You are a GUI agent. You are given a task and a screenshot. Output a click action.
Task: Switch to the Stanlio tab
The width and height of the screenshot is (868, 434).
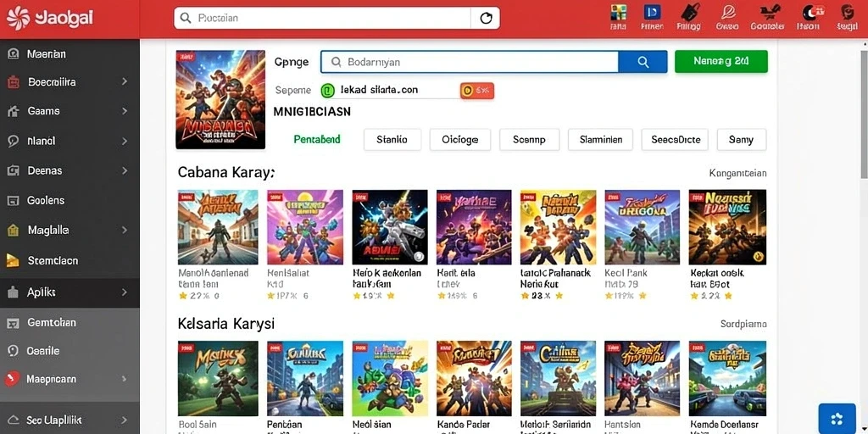392,140
